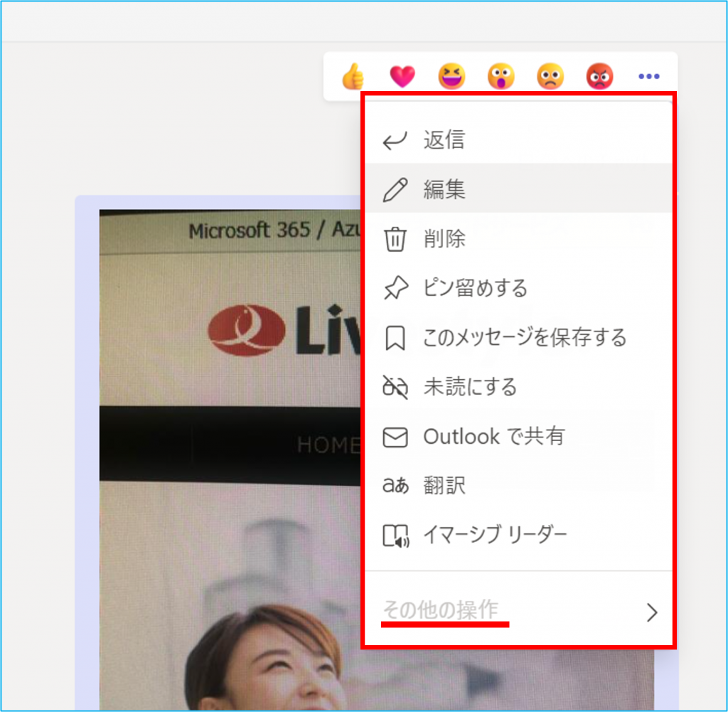728x712 pixels.
Task: Click the reply arrow icon
Action: coord(395,141)
